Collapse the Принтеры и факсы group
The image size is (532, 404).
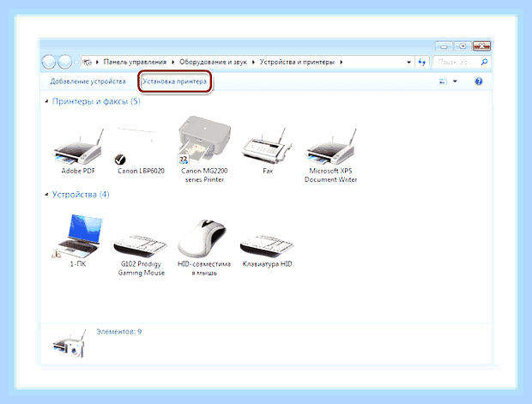click(x=47, y=101)
